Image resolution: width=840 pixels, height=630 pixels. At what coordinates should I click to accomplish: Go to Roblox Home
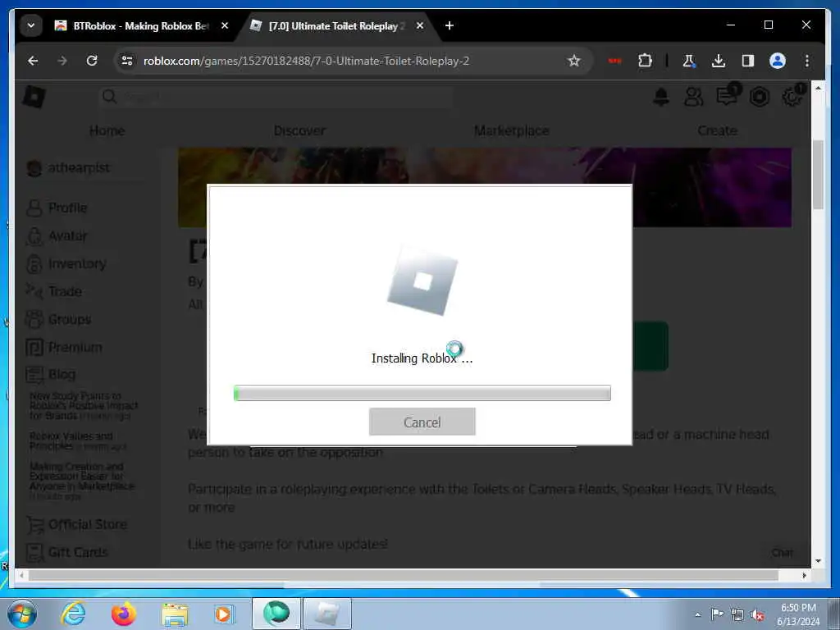[x=107, y=130]
